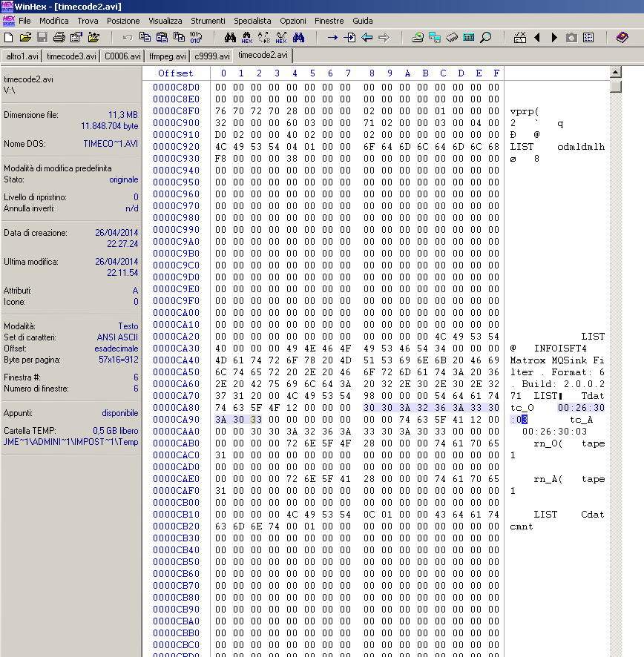644x657 pixels.
Task: Open the Specialista menu
Action: [252, 21]
